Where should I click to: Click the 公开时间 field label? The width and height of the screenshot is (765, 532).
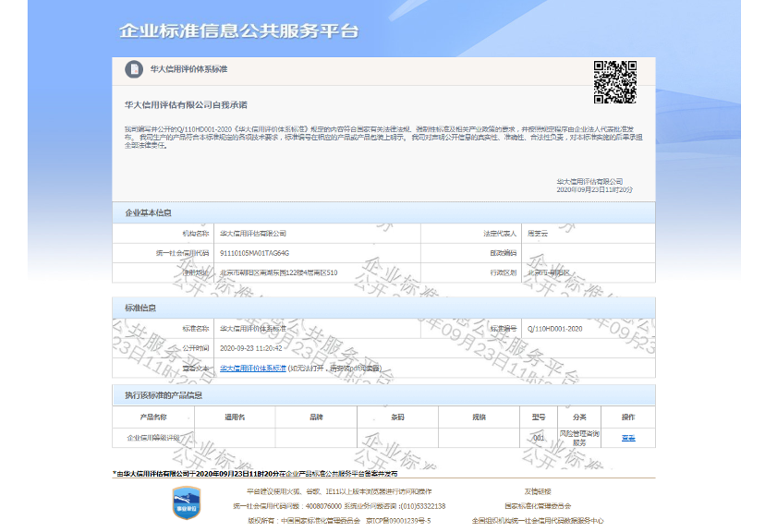[x=196, y=348]
